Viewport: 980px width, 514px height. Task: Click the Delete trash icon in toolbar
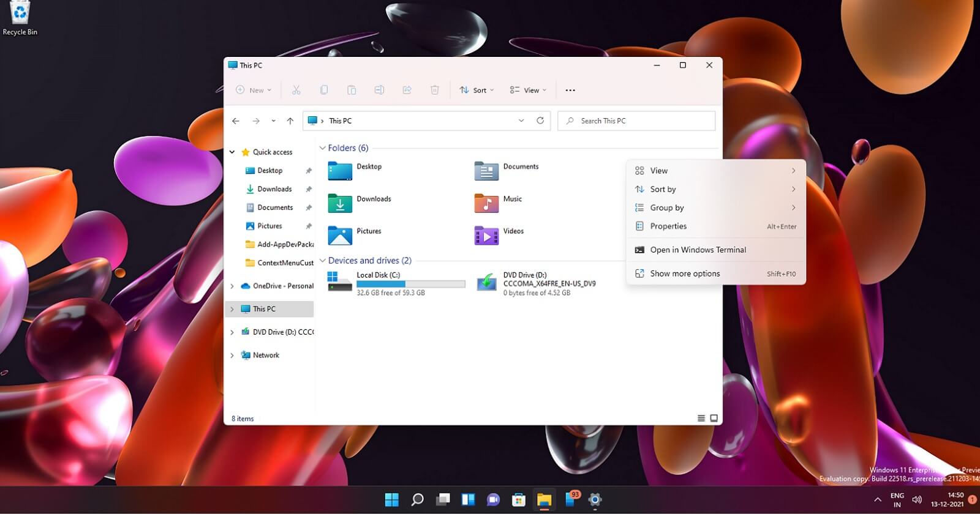tap(434, 90)
